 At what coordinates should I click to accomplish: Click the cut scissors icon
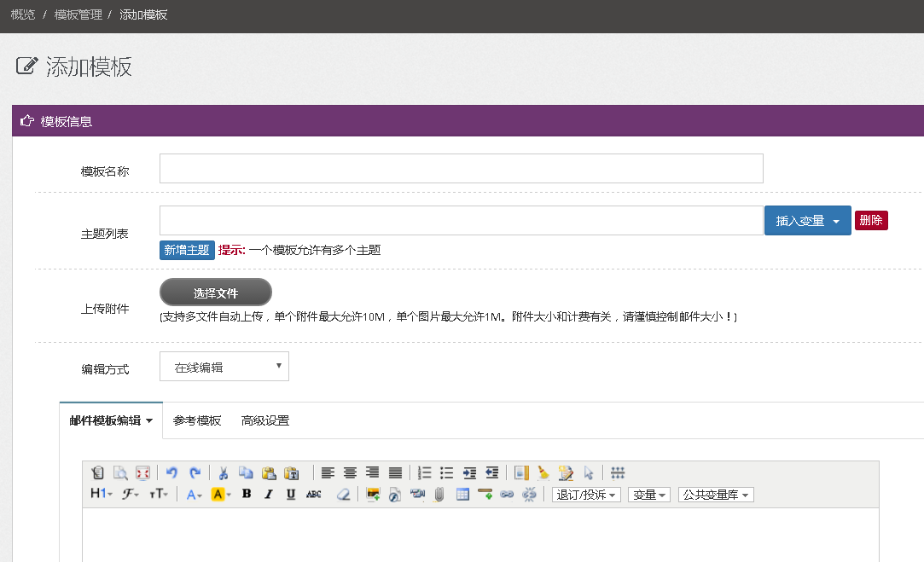pos(224,472)
